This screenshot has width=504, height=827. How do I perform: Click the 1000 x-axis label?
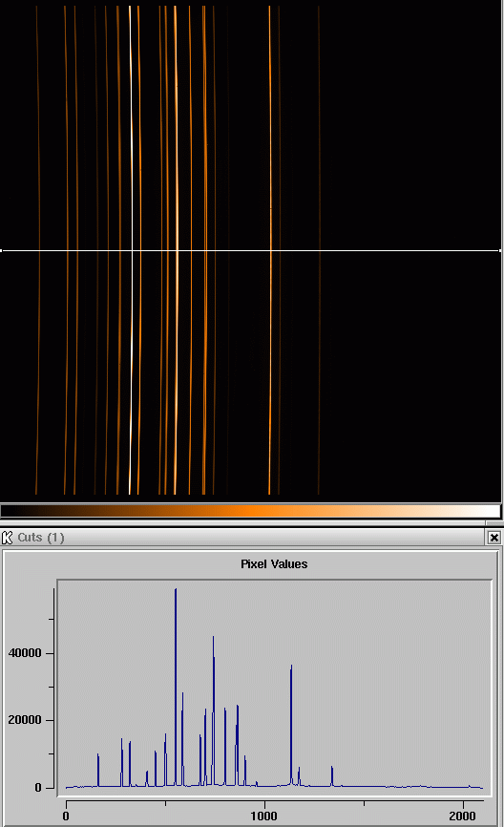(263, 816)
